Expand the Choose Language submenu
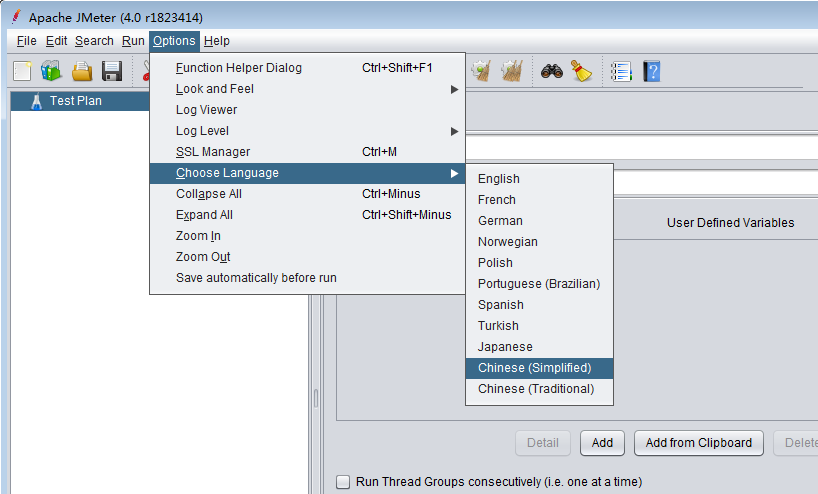This screenshot has width=818, height=494. [307, 173]
